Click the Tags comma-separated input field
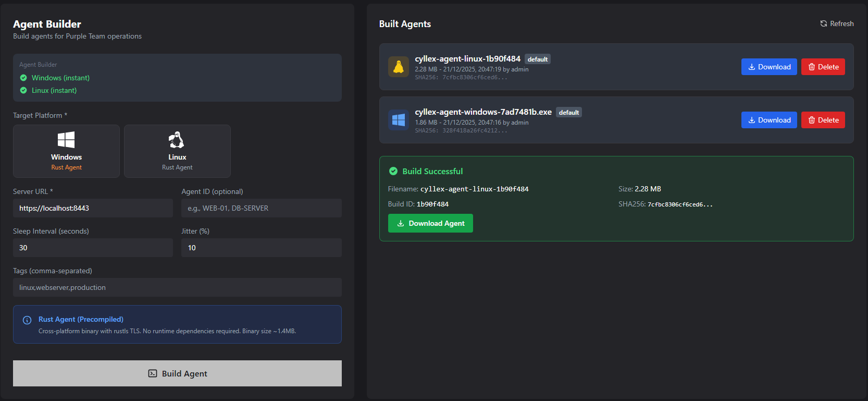Viewport: 868px width, 401px height. pos(177,287)
